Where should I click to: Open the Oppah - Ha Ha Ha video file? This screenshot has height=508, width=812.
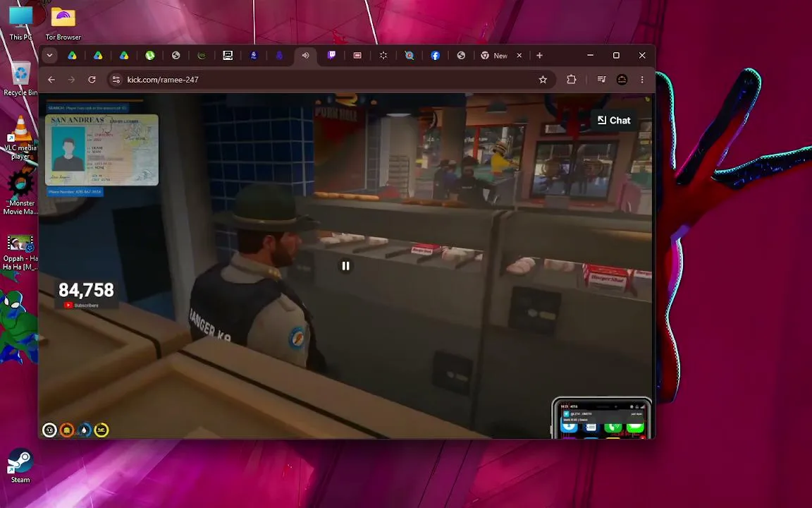pyautogui.click(x=20, y=253)
